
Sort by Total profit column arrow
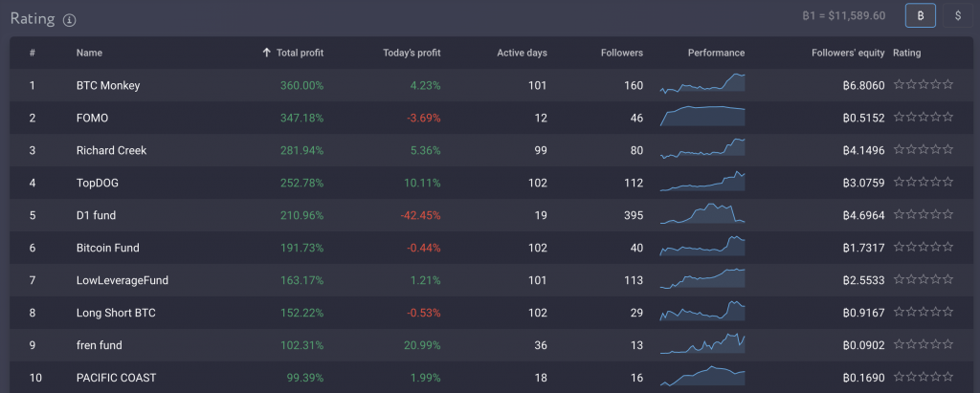(266, 53)
